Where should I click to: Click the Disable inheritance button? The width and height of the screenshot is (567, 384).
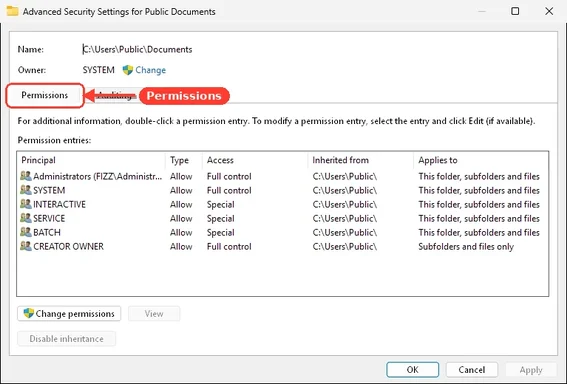[x=67, y=339]
